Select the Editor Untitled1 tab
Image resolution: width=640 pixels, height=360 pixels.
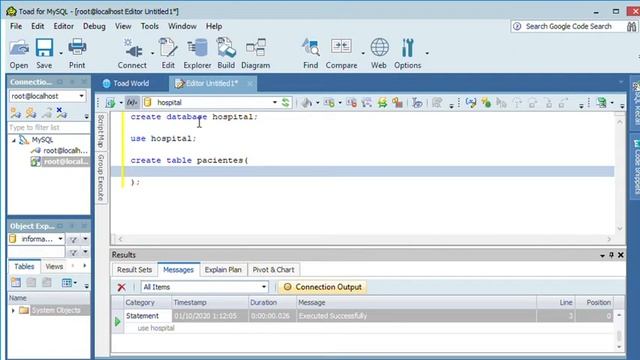click(212, 83)
